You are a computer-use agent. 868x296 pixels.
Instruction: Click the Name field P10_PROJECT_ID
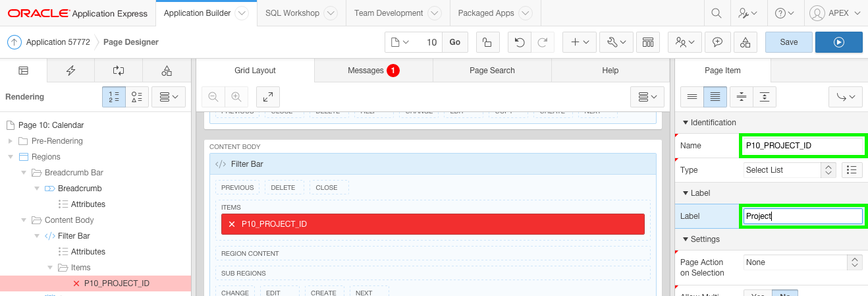[803, 145]
